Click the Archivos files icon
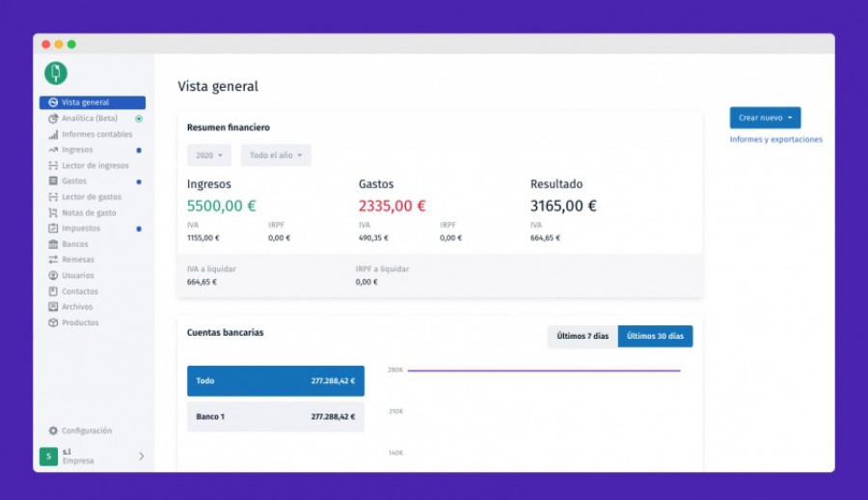The width and height of the screenshot is (868, 500). 53,307
